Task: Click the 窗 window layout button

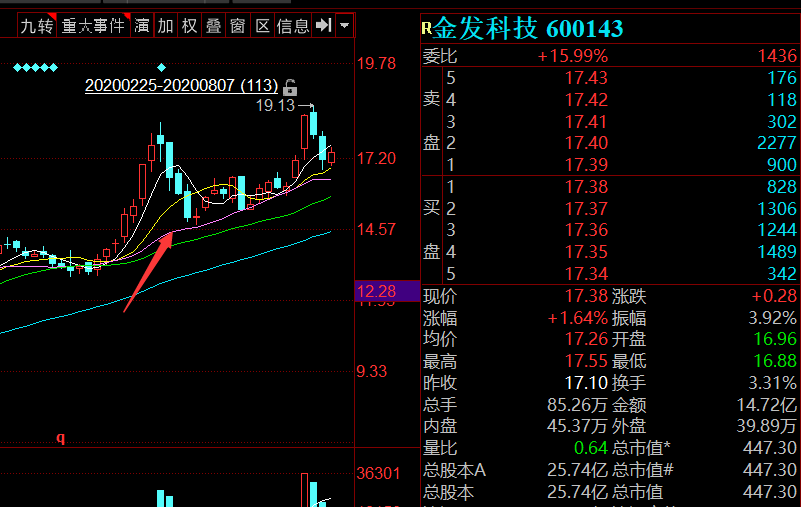Action: tap(238, 25)
